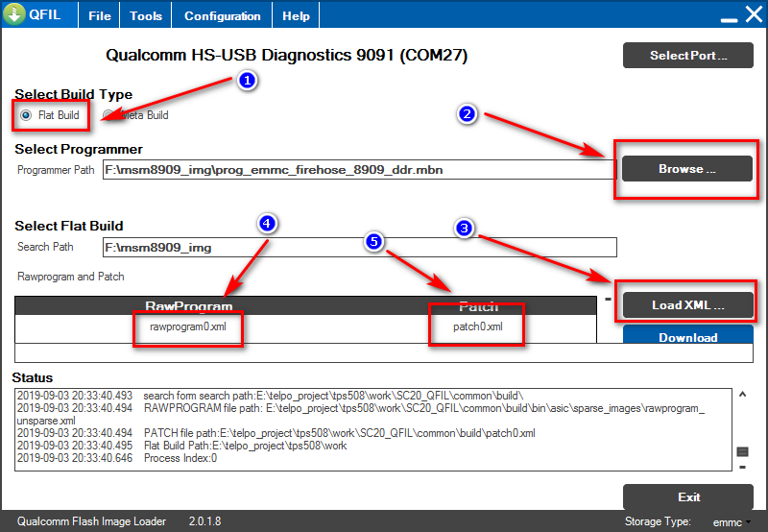Click the Select Port button
Image resolution: width=768 pixels, height=532 pixels.
tap(687, 56)
